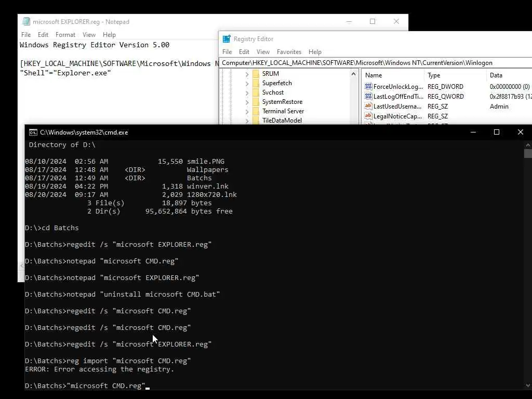Expand the SystemRestore registry key

pos(247,102)
